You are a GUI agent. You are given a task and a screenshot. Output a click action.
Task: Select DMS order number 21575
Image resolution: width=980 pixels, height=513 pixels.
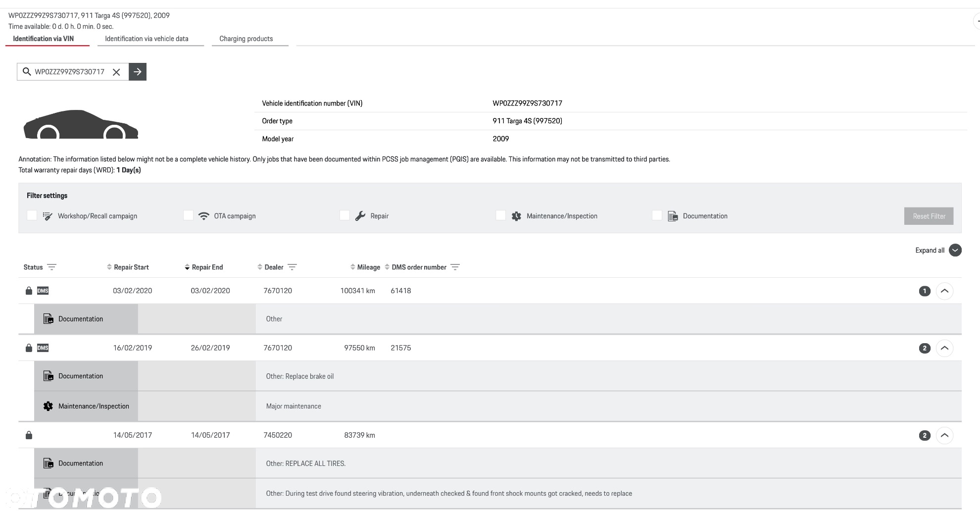click(401, 348)
